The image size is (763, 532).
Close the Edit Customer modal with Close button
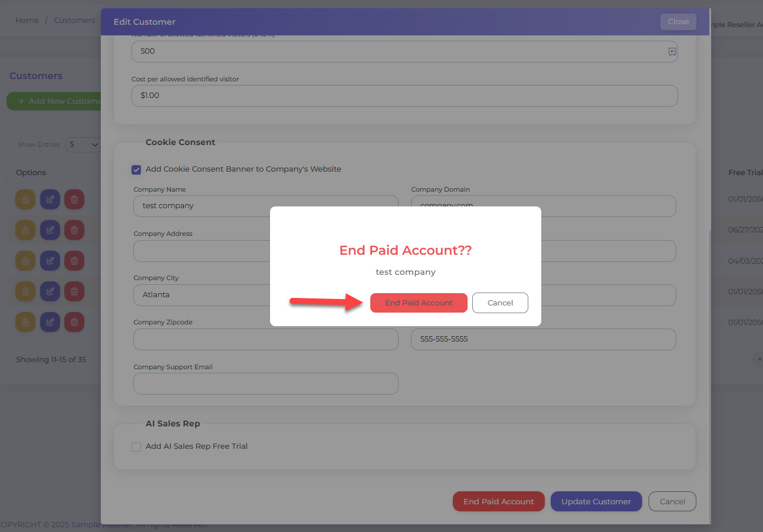678,22
